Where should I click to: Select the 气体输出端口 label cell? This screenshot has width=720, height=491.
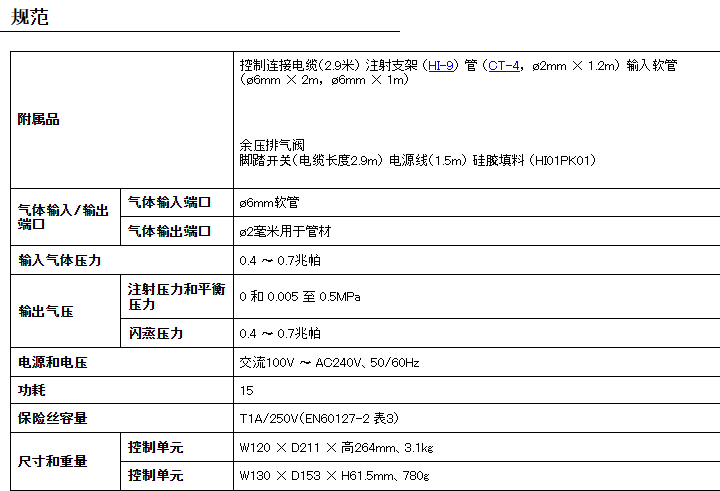coord(170,231)
